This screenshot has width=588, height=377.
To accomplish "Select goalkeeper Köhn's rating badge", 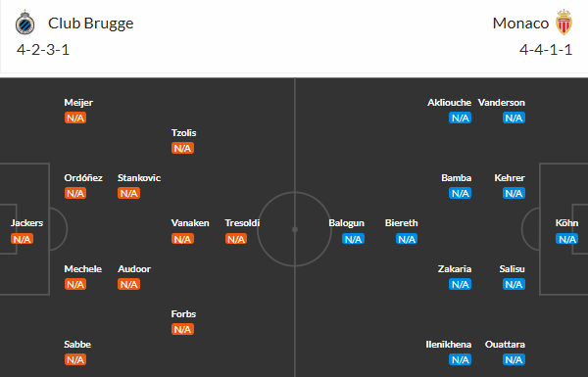I will [567, 239].
